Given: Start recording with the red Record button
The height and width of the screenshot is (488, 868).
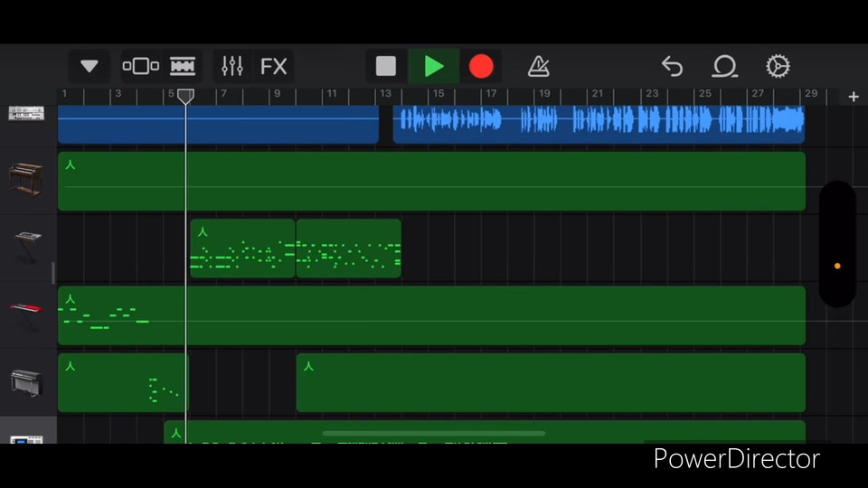Looking at the screenshot, I should tap(481, 66).
